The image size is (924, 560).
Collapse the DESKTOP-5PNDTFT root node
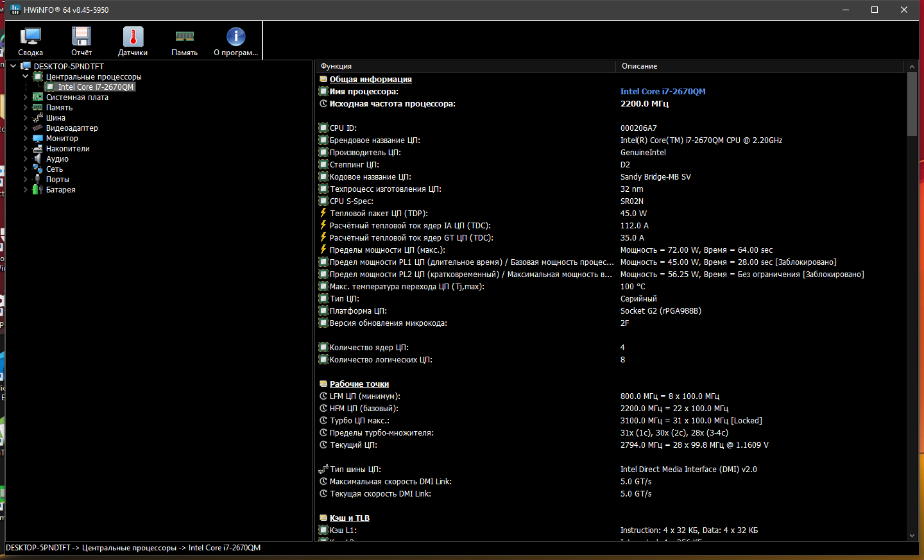(x=13, y=66)
